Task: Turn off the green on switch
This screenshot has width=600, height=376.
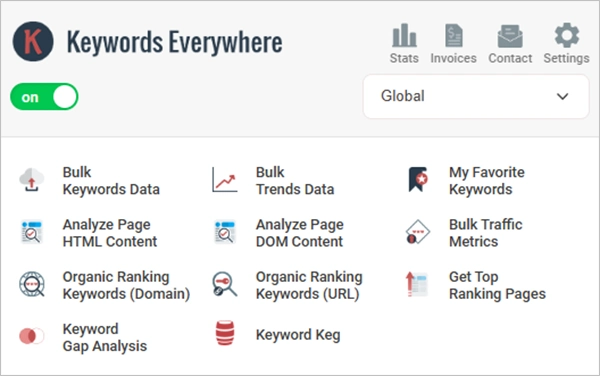Action: click(44, 97)
